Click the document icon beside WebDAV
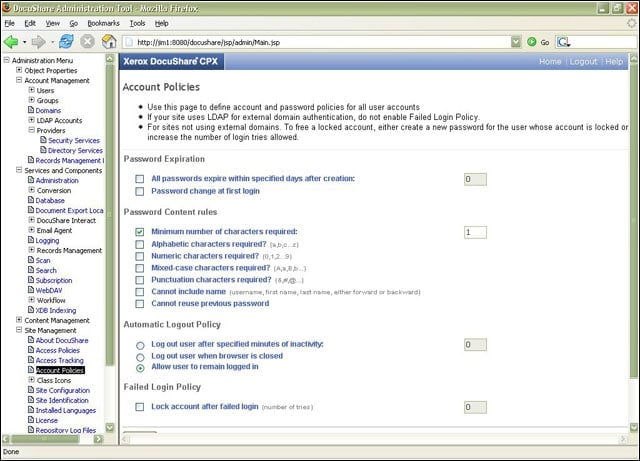 (31, 290)
